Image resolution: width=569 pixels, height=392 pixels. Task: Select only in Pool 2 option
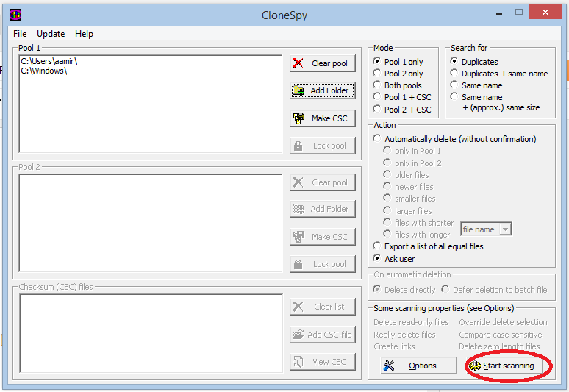(x=412, y=163)
